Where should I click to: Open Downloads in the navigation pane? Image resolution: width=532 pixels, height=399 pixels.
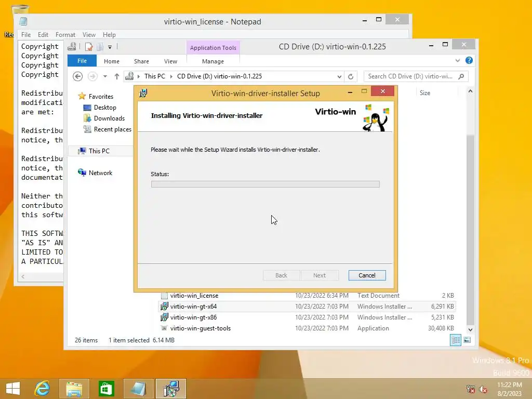pyautogui.click(x=109, y=118)
